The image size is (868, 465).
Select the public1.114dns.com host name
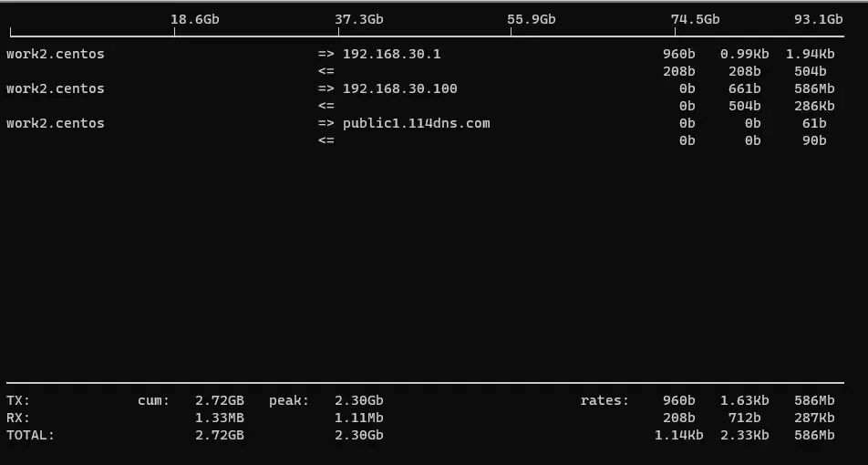[x=417, y=123]
